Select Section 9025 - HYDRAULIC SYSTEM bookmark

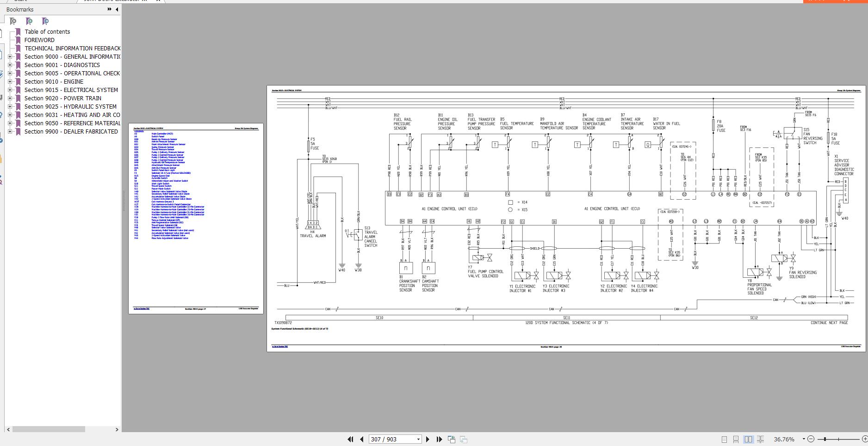tap(70, 107)
